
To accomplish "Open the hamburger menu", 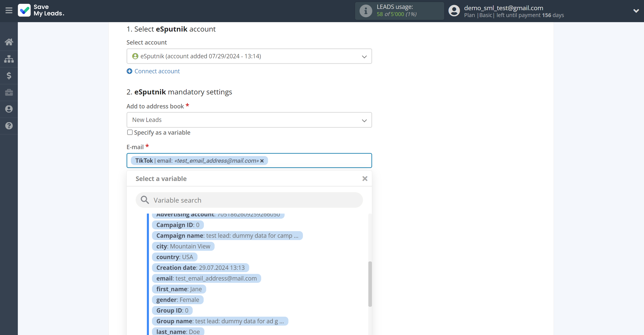I will [9, 10].
